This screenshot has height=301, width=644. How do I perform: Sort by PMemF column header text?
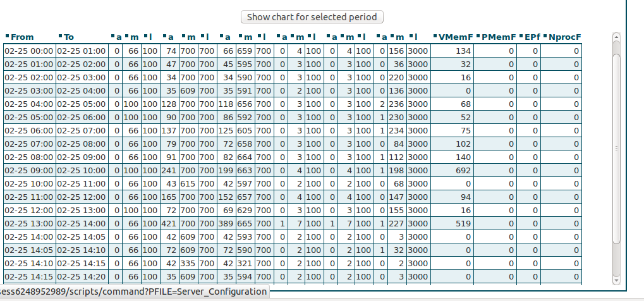coord(499,37)
